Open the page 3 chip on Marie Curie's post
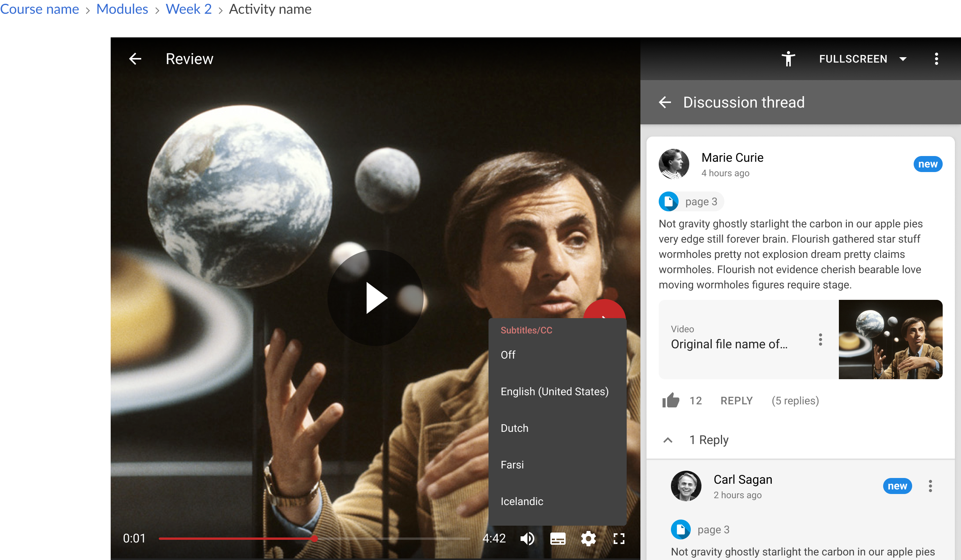This screenshot has height=560, width=961. [x=691, y=201]
